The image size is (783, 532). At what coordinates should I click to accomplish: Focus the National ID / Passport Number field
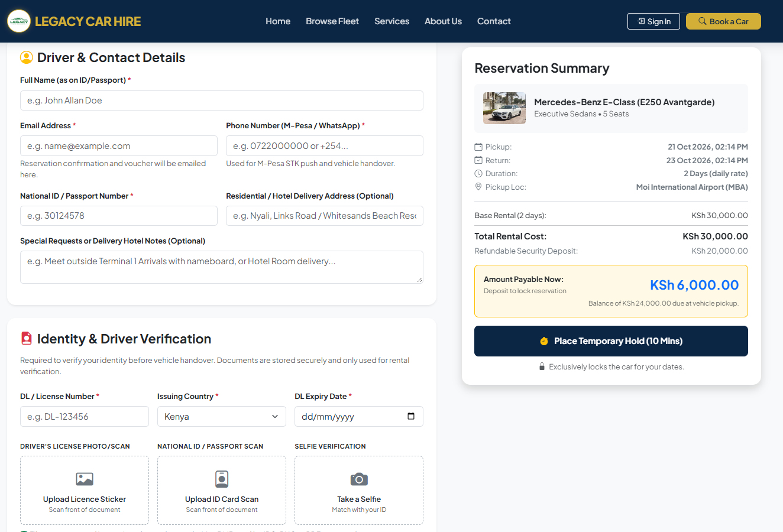(x=119, y=216)
